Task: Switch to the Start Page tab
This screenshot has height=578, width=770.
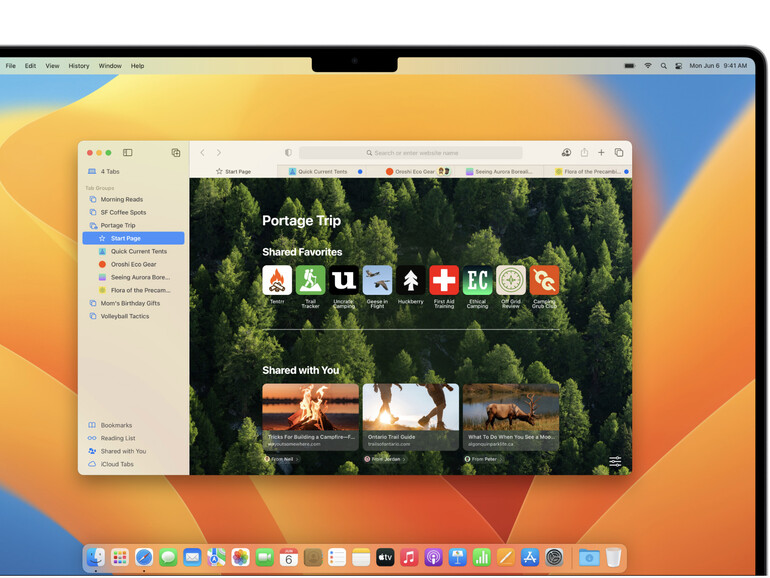Action: point(233,171)
